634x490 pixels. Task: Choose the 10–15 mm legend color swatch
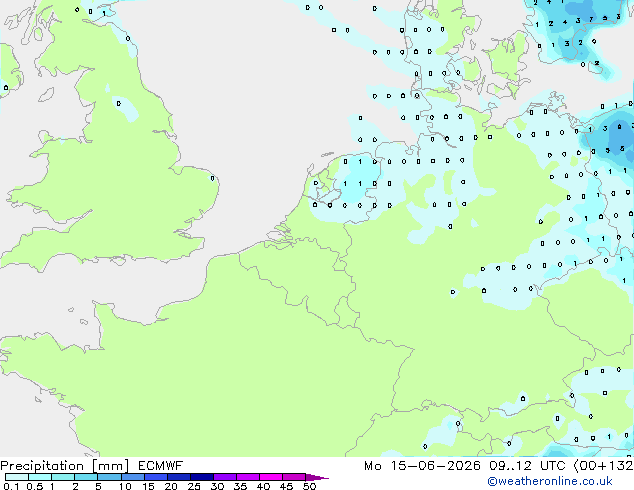tap(132, 477)
